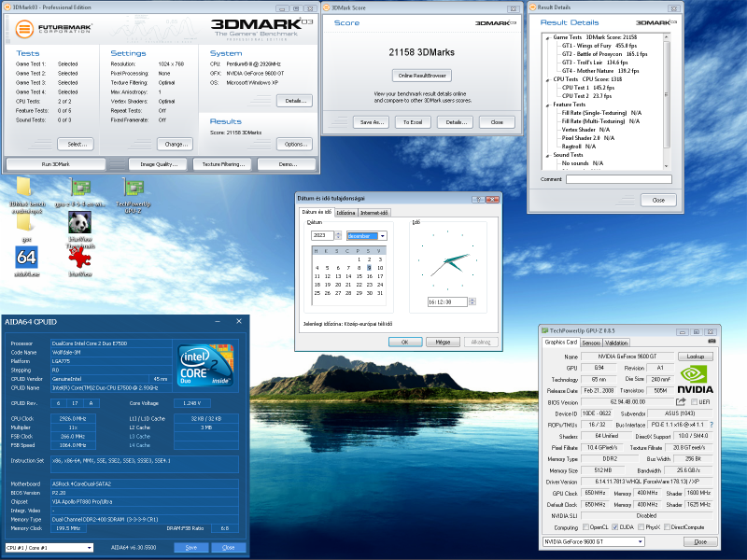Click the GPU-Z title bar app icon

pyautogui.click(x=544, y=330)
